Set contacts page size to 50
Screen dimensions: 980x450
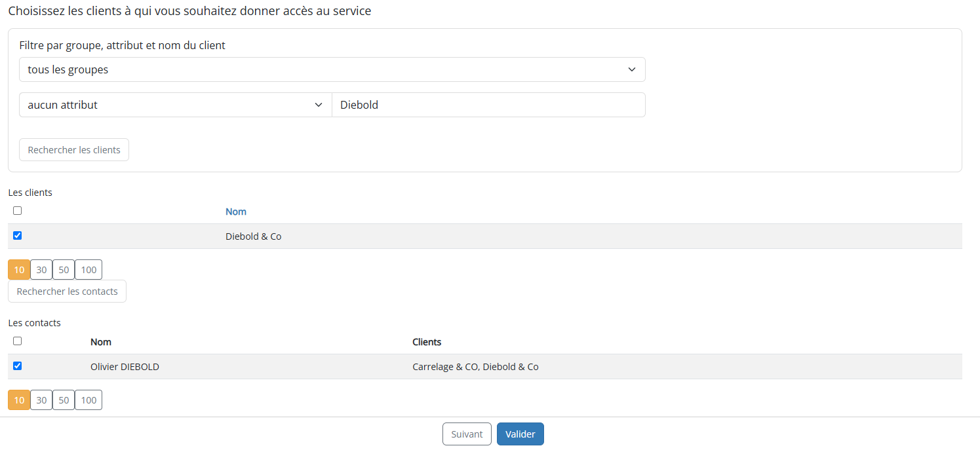[x=64, y=400]
